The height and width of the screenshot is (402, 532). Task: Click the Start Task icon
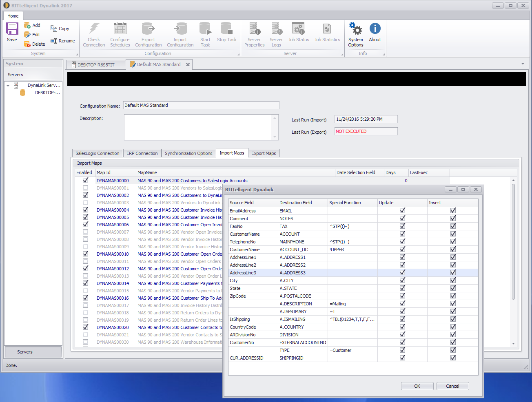coord(205,29)
